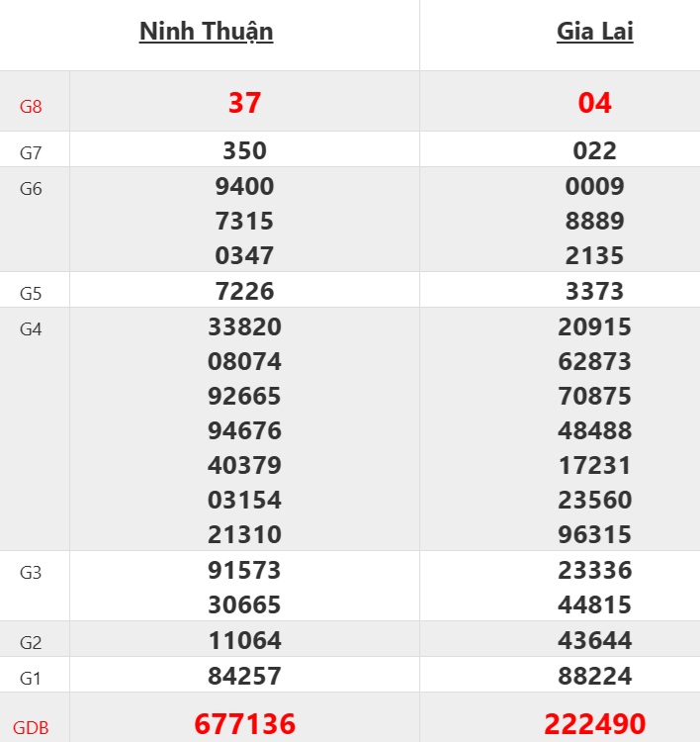The image size is (700, 742).
Task: Select Gia Lai G8 result 04
Action: (x=594, y=103)
